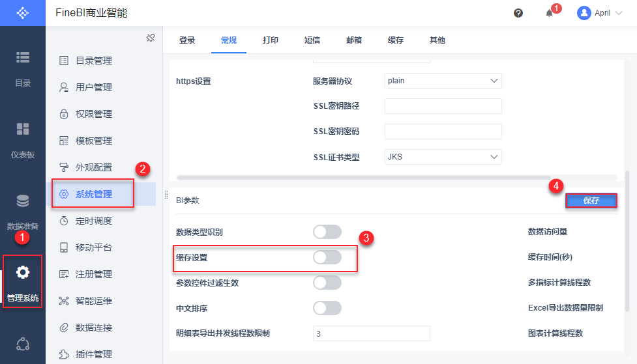Switch to the 打印 tab
This screenshot has width=637, height=364.
(x=271, y=40)
